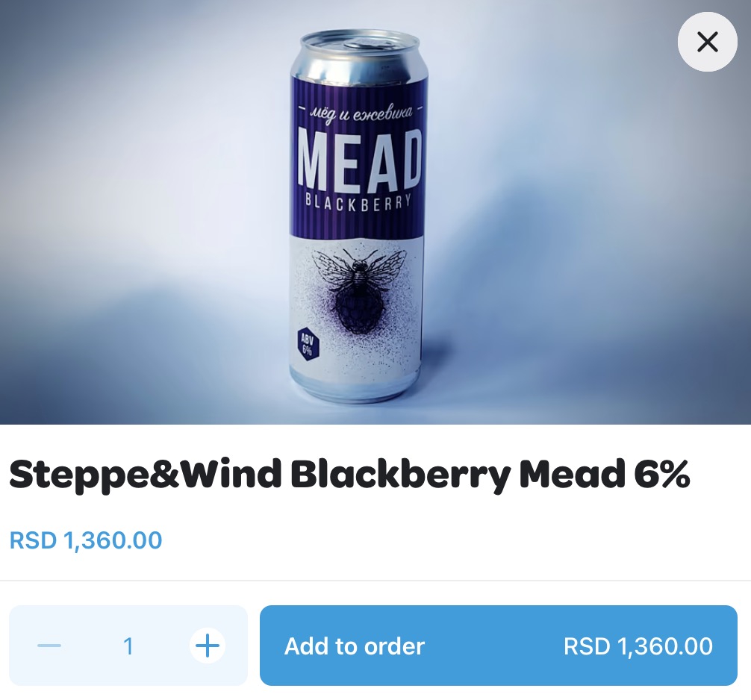
Task: Tap the Steppe&Wind Blackberry Mead 6% title
Action: 349,475
